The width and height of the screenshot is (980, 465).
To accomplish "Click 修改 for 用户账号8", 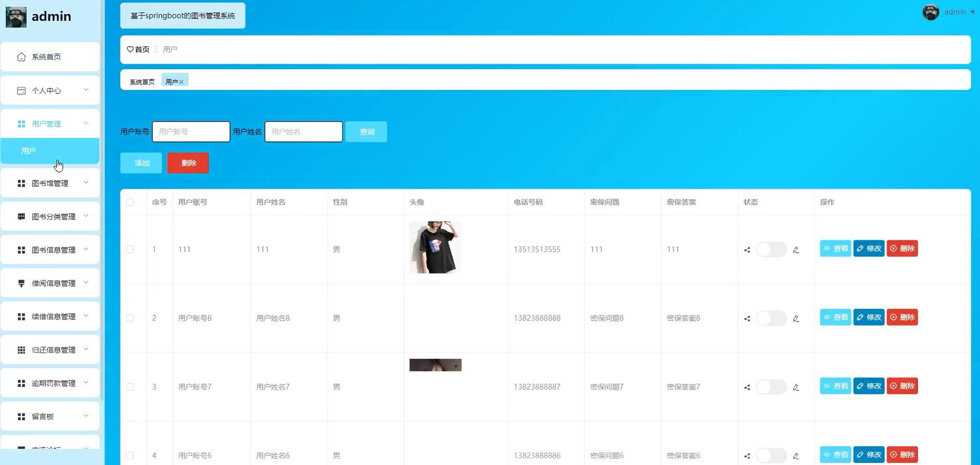I will coord(869,317).
